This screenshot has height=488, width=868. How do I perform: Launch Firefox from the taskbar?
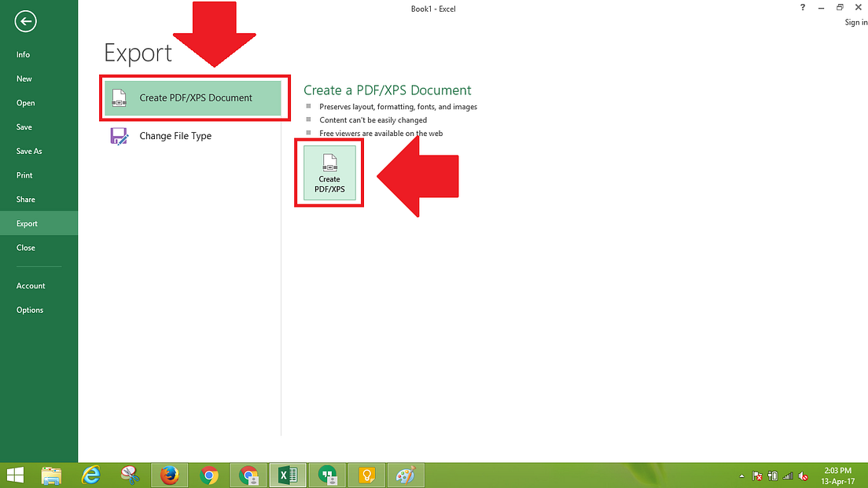click(169, 475)
